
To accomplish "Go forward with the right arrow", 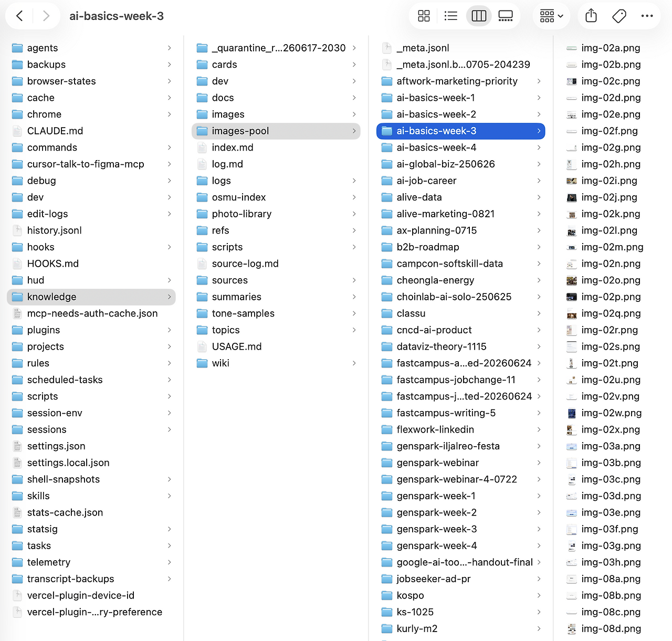I will (46, 16).
